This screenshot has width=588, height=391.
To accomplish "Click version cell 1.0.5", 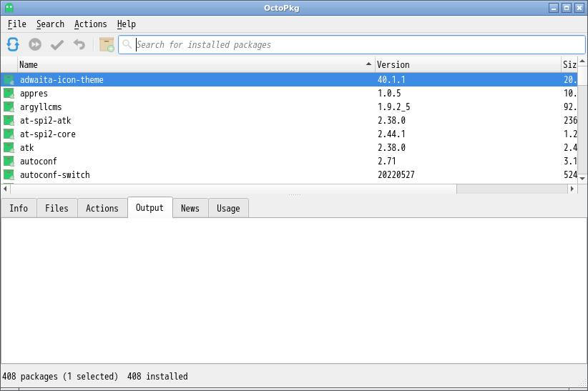I will tap(389, 94).
